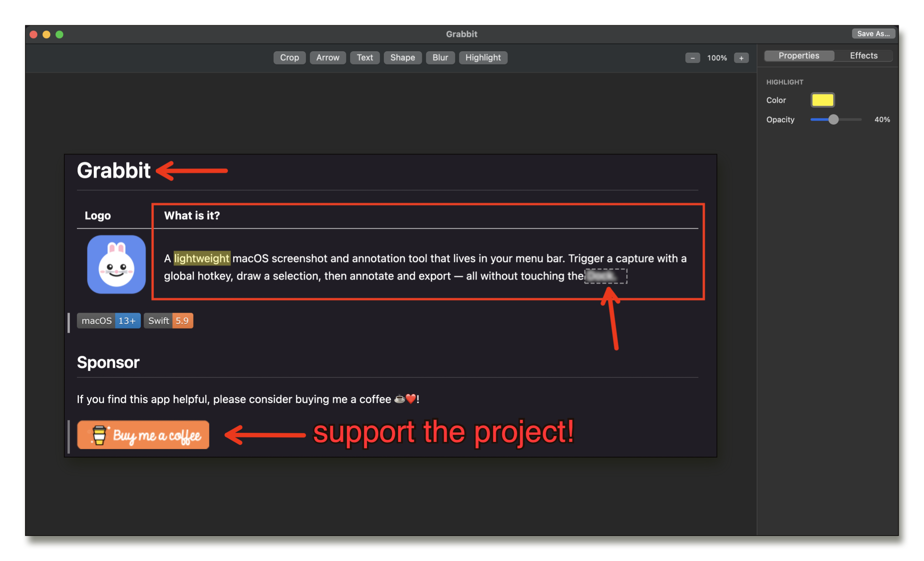Click the 100% zoom level

pyautogui.click(x=717, y=58)
